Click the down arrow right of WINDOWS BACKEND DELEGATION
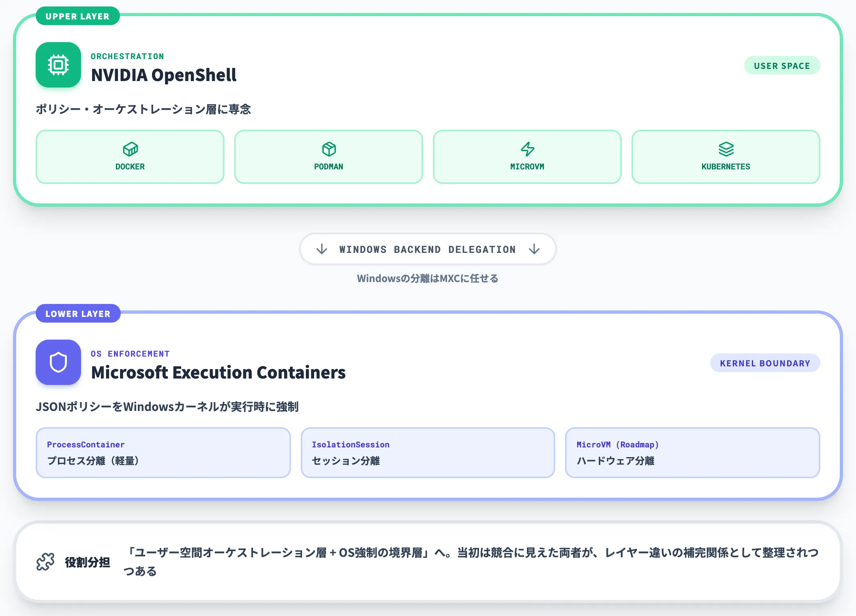Screen dimensions: 856x616 pos(534,249)
